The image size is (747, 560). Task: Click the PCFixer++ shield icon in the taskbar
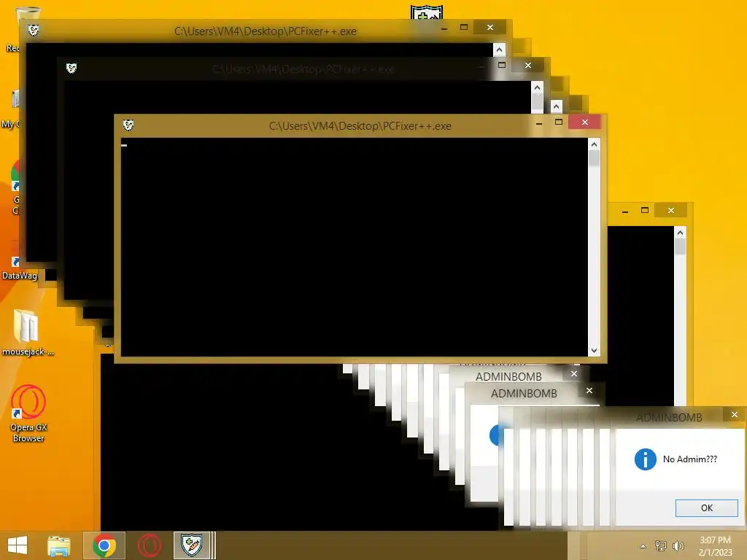(x=192, y=545)
